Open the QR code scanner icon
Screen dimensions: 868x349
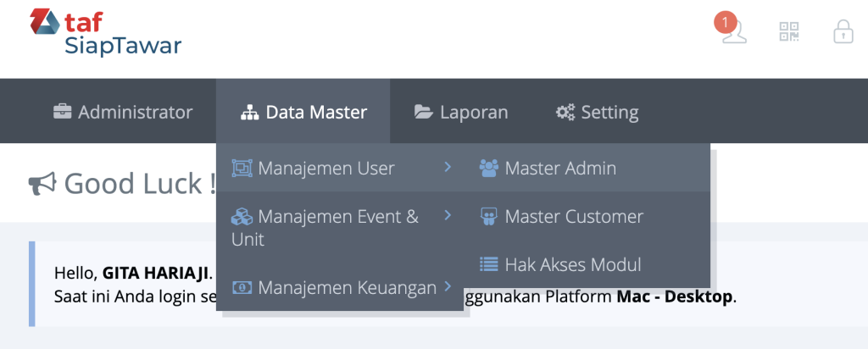click(789, 32)
